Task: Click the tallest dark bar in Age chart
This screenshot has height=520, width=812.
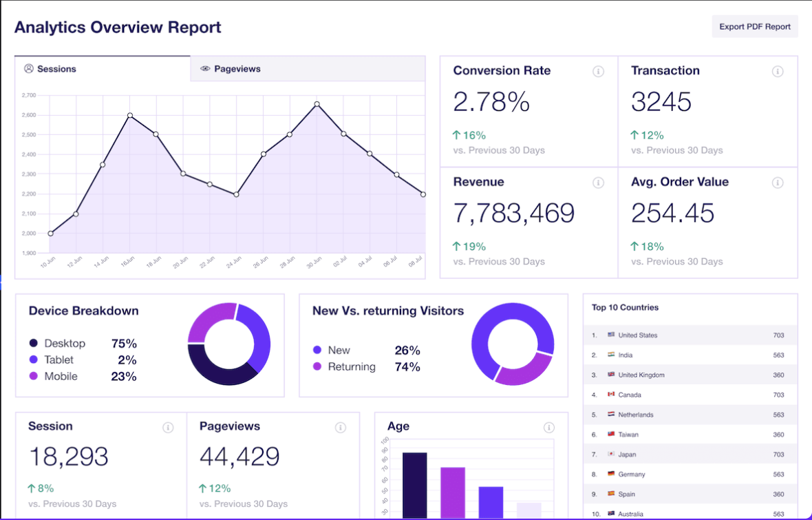Action: tap(415, 486)
